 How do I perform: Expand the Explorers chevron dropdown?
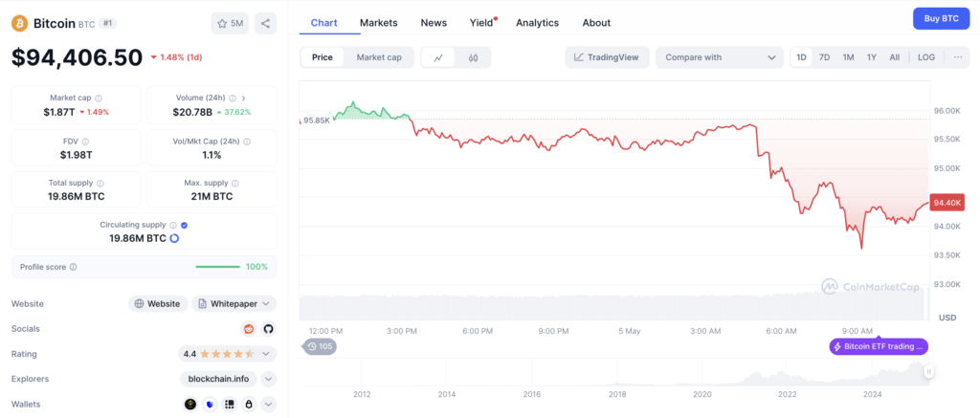click(x=268, y=379)
